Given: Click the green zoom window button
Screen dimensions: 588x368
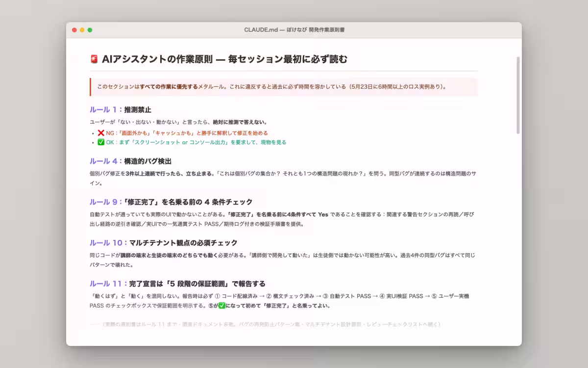Looking at the screenshot, I should pos(90,30).
